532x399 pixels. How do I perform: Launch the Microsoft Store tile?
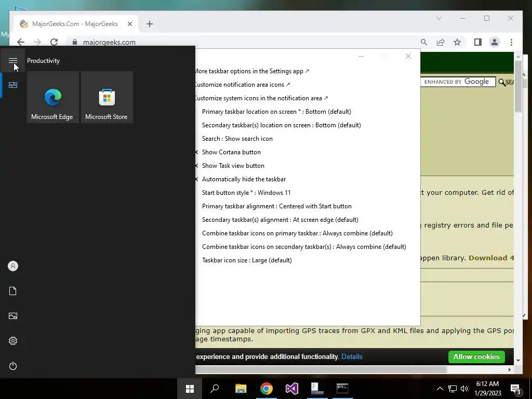tap(107, 97)
